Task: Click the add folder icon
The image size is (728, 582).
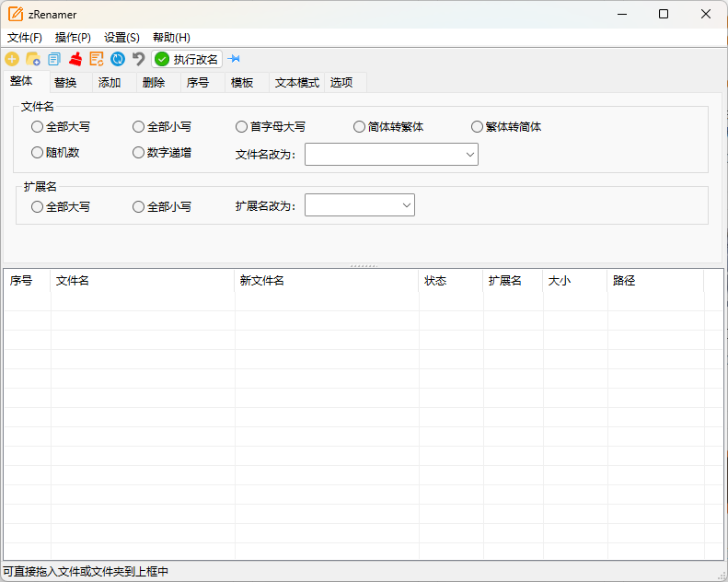Action: pyautogui.click(x=33, y=59)
